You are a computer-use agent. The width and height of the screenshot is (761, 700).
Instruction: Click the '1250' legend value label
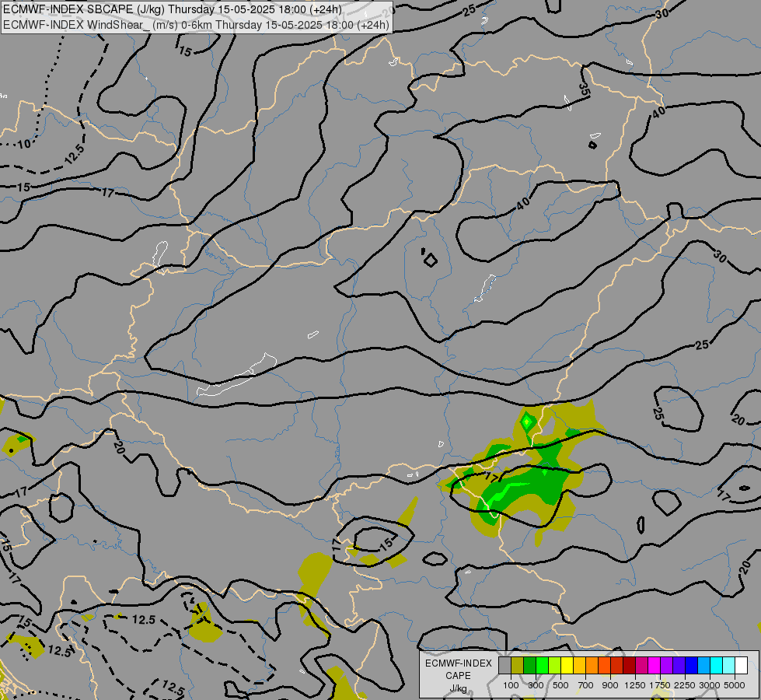click(635, 685)
